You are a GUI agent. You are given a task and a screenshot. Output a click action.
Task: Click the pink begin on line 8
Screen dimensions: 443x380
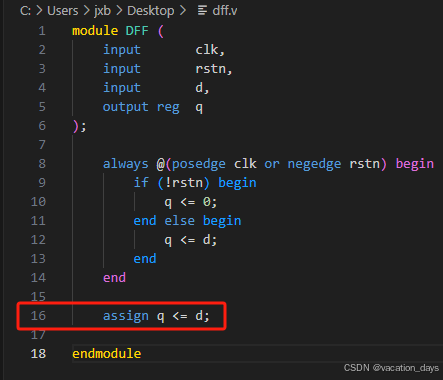pos(415,164)
